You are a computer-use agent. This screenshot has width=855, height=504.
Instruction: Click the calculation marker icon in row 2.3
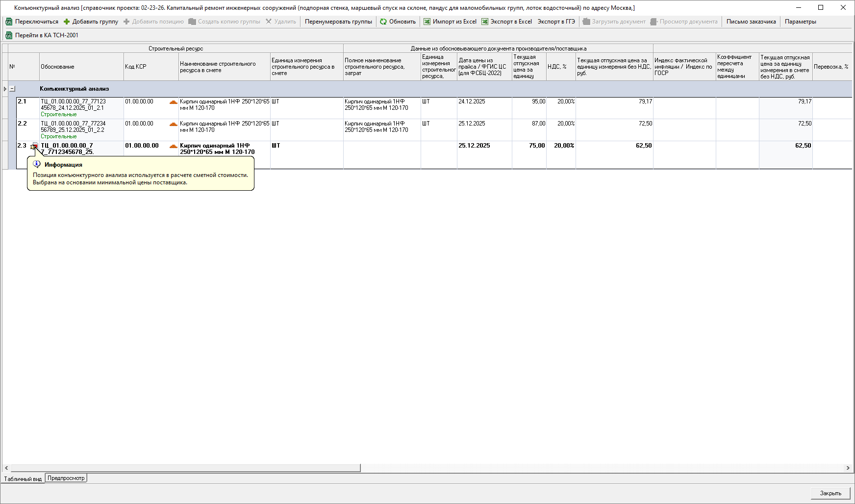point(34,146)
